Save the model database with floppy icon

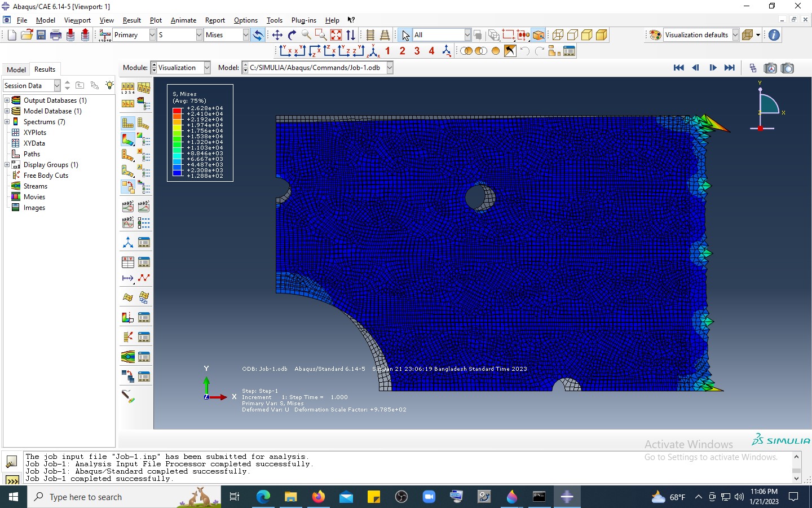pyautogui.click(x=41, y=35)
